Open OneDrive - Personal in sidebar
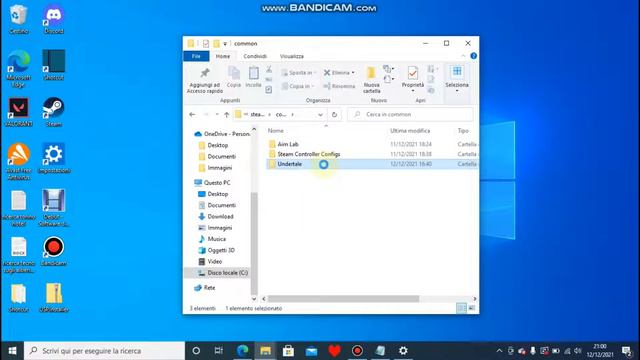 click(x=222, y=134)
